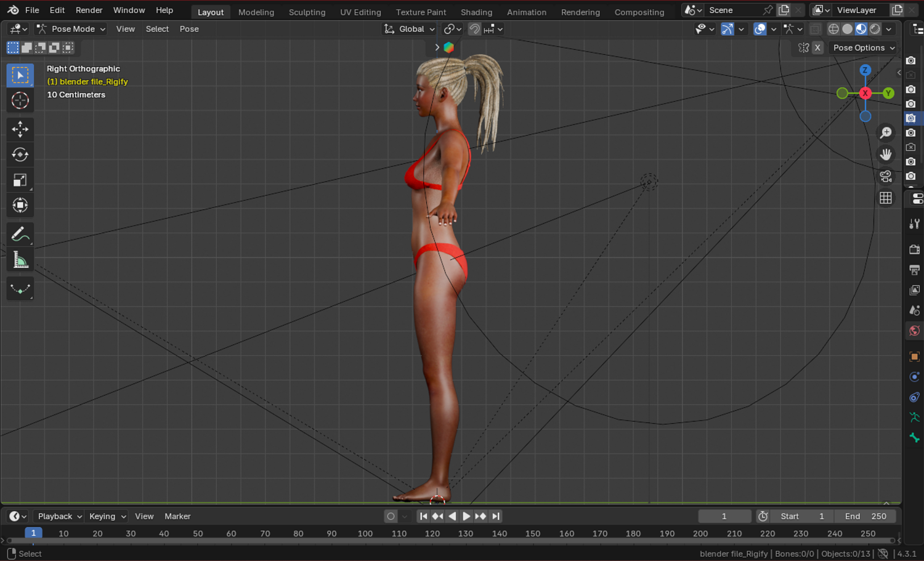Switch to wireframe viewport shading

point(833,29)
